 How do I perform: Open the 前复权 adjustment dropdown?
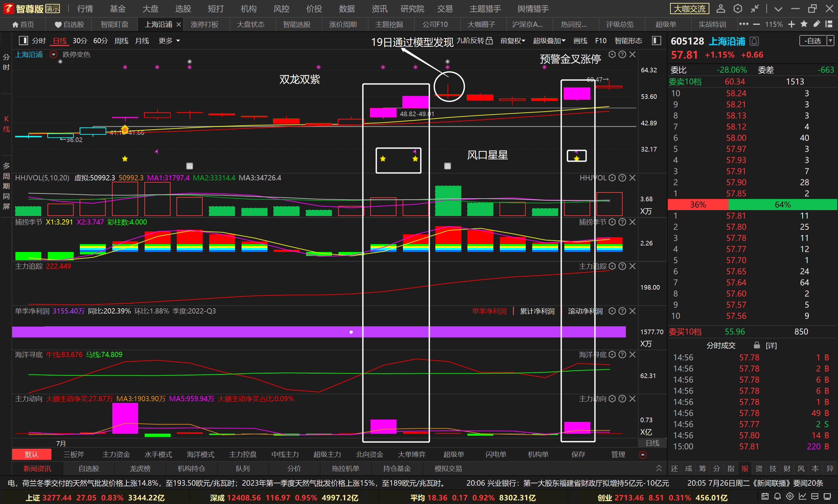coord(513,41)
